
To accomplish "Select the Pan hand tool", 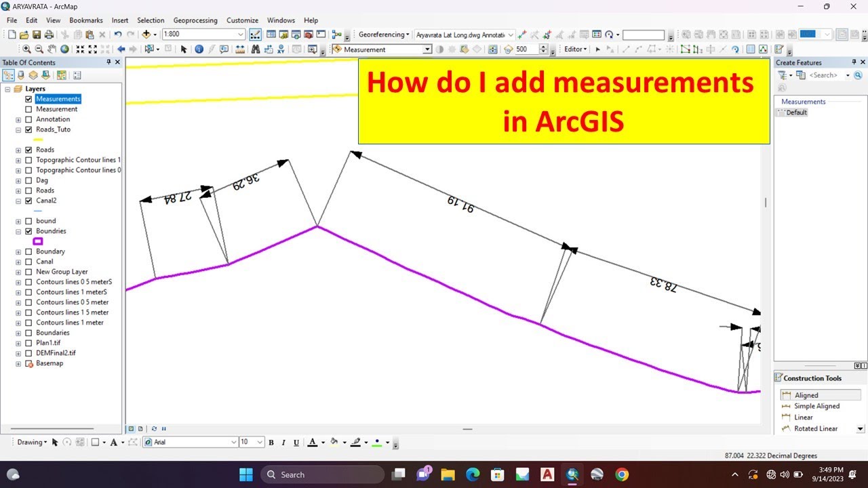I will 52,49.
